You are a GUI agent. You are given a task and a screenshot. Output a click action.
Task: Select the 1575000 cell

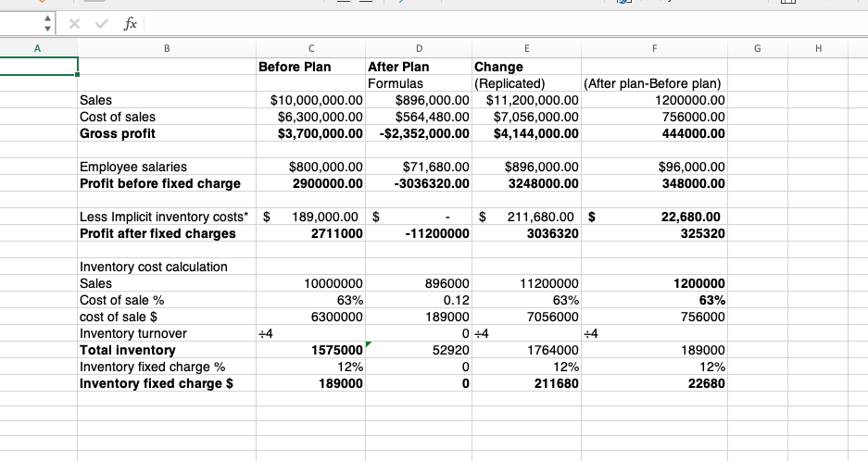(x=310, y=350)
